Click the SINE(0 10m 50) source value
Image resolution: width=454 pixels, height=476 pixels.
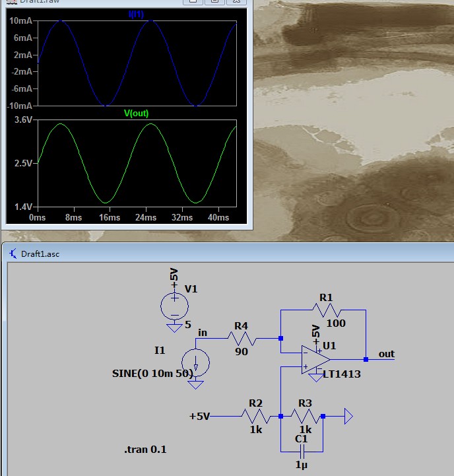[x=152, y=374]
